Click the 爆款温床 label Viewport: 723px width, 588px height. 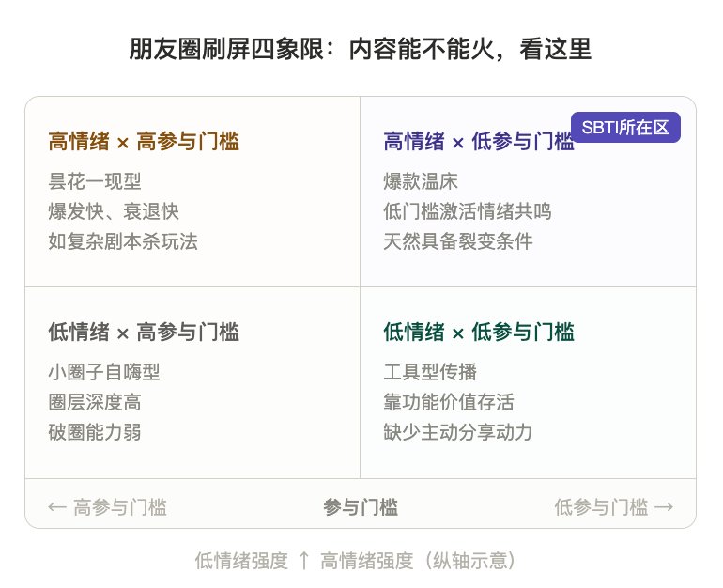coord(421,181)
